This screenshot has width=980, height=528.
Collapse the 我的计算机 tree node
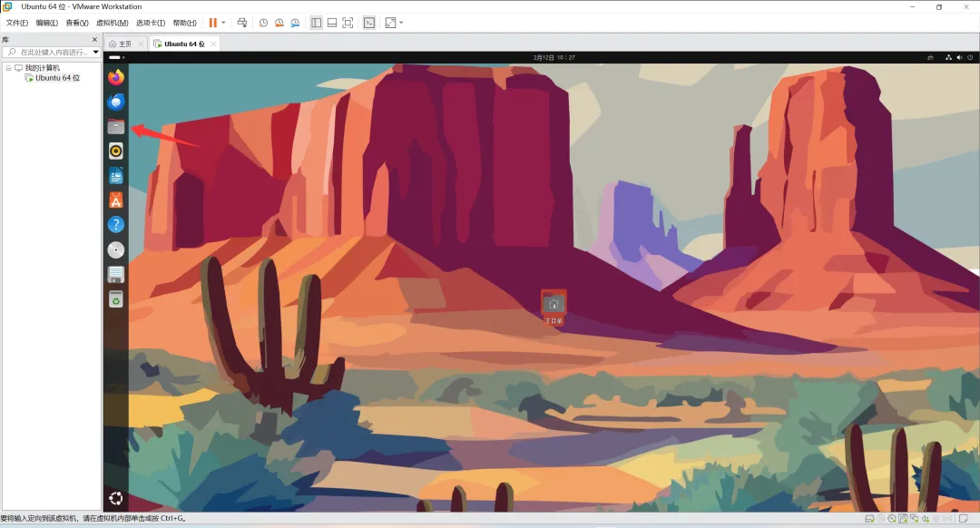pos(8,67)
